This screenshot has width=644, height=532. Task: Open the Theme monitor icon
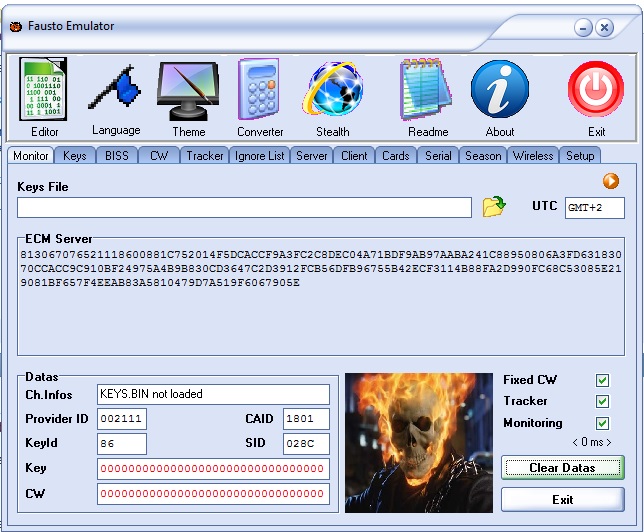tap(188, 91)
